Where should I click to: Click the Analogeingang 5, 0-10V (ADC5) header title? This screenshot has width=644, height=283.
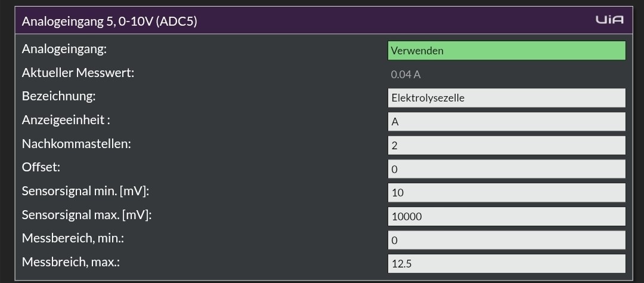coord(109,21)
